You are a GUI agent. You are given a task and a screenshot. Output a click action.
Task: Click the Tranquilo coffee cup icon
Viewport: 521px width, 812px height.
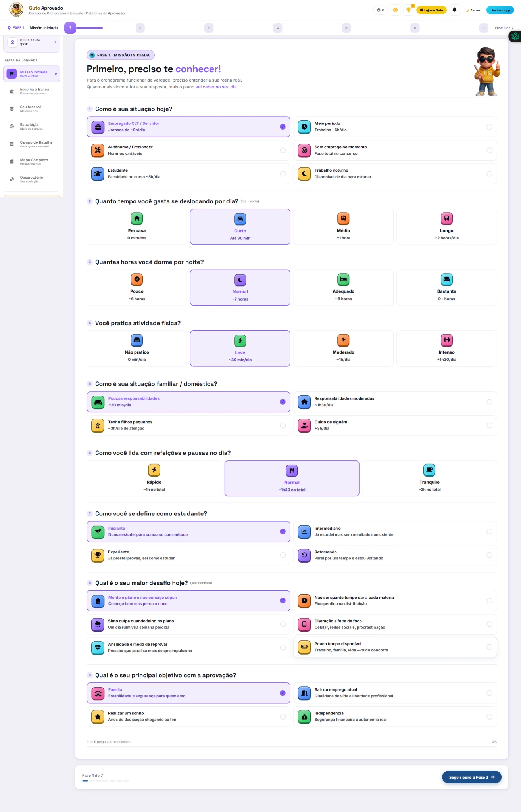pyautogui.click(x=429, y=470)
